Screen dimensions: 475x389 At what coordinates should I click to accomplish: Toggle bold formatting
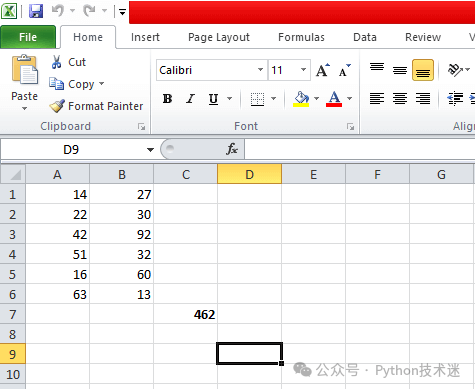167,99
